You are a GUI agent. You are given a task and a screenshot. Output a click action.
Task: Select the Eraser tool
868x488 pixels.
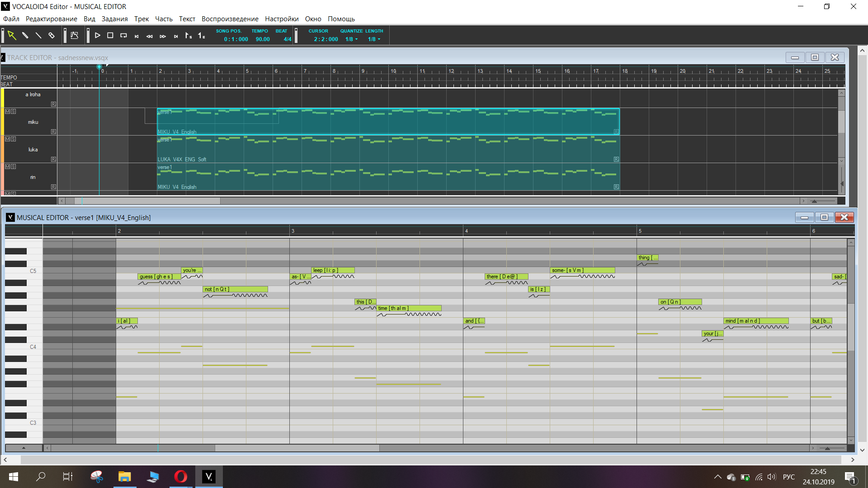[52, 35]
